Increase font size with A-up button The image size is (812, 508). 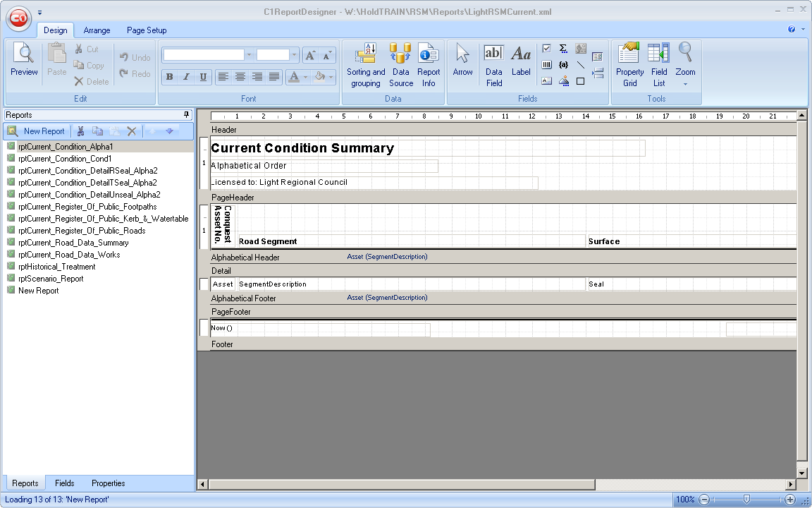point(309,55)
